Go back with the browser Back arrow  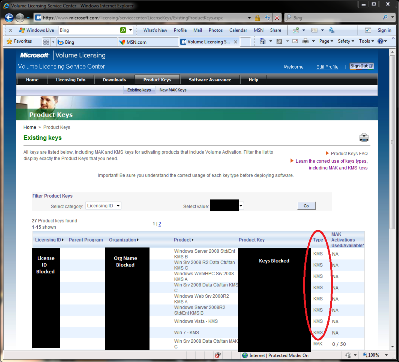coord(9,17)
